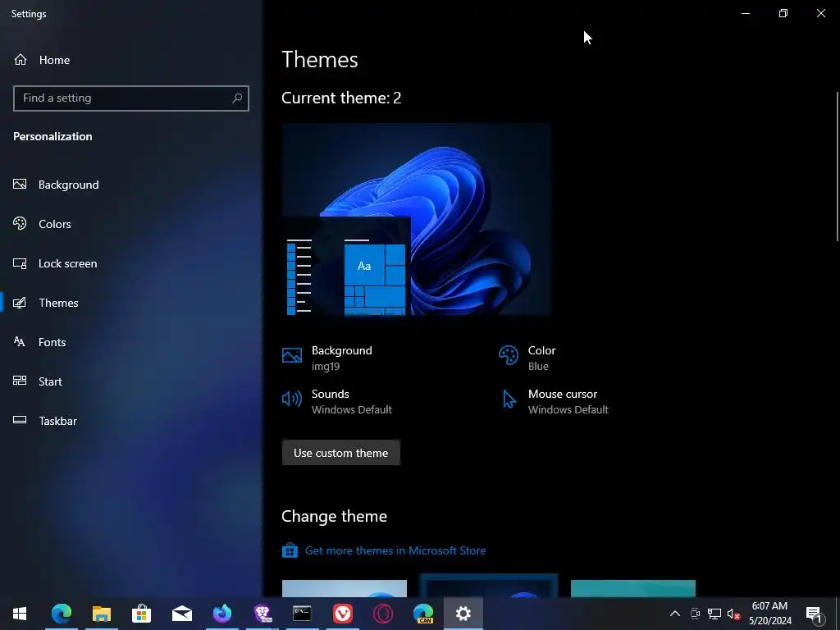Click the Meet Now tray icon

point(696,614)
